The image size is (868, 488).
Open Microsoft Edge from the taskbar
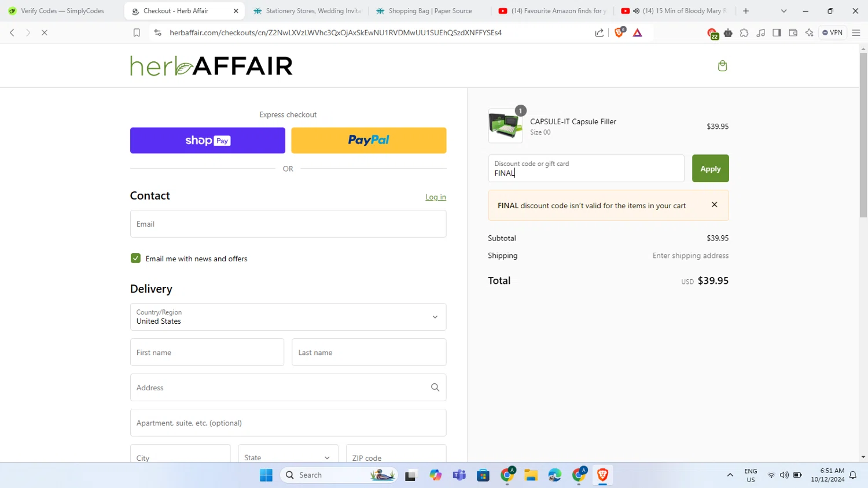click(555, 475)
